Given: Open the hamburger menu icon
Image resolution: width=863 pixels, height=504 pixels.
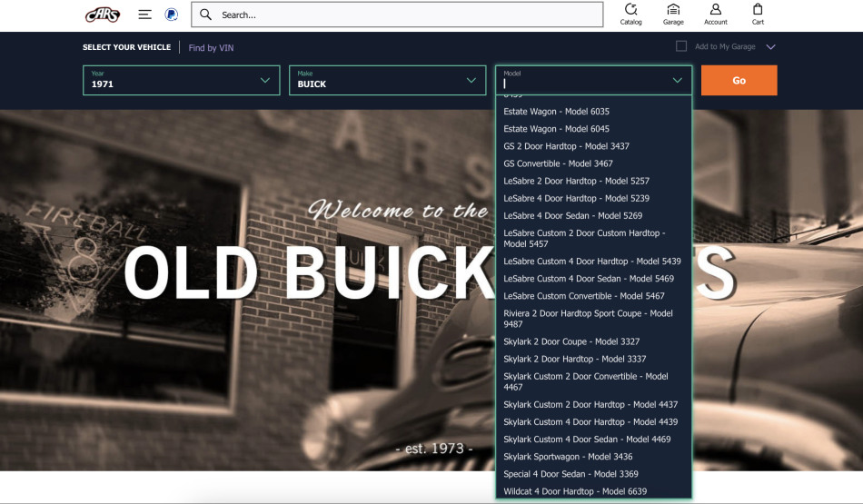Looking at the screenshot, I should 144,15.
